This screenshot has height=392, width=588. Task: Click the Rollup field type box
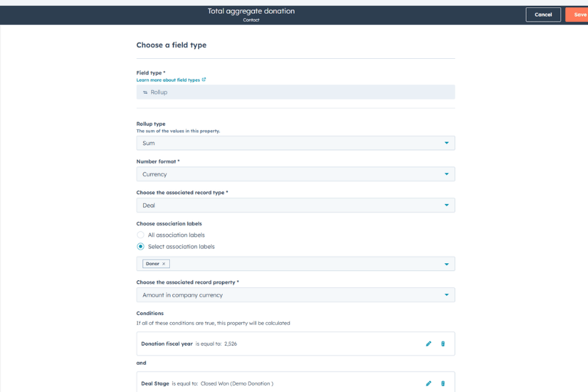(295, 92)
